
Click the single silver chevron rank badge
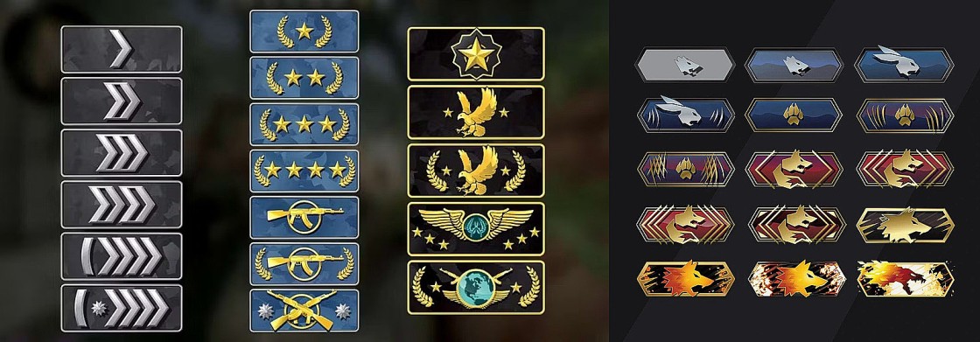[x=122, y=49]
